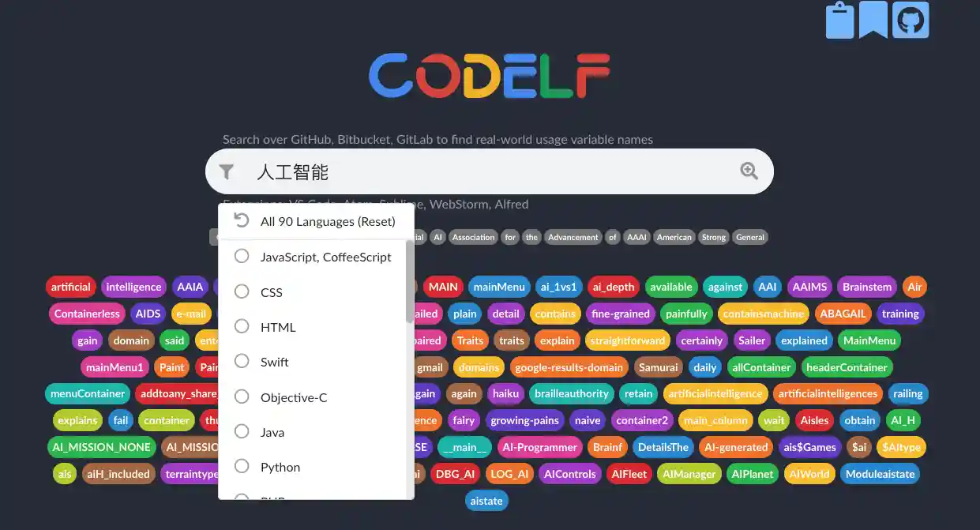Screen dimensions: 980x530
Task: Click the gray 'AAAI' keyword tag
Action: (x=635, y=237)
